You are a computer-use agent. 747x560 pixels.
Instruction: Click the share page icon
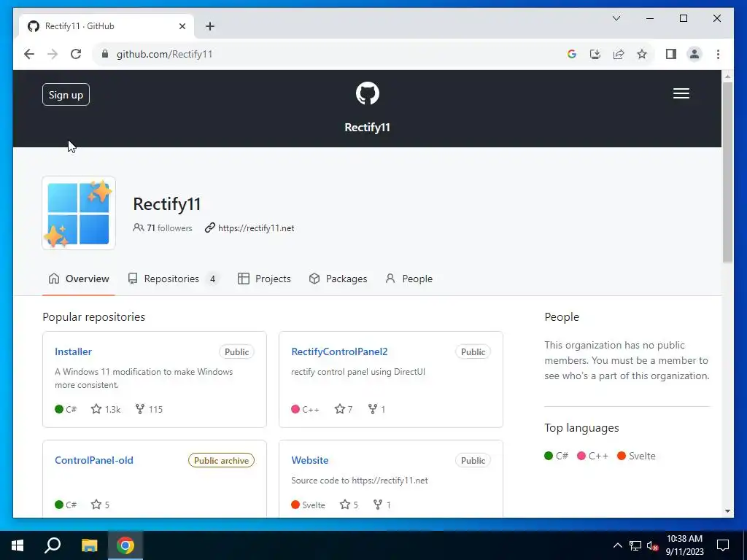(619, 54)
